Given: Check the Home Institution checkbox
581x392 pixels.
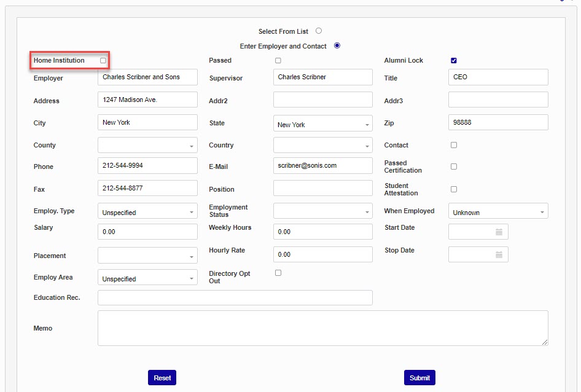Looking at the screenshot, I should click(103, 61).
